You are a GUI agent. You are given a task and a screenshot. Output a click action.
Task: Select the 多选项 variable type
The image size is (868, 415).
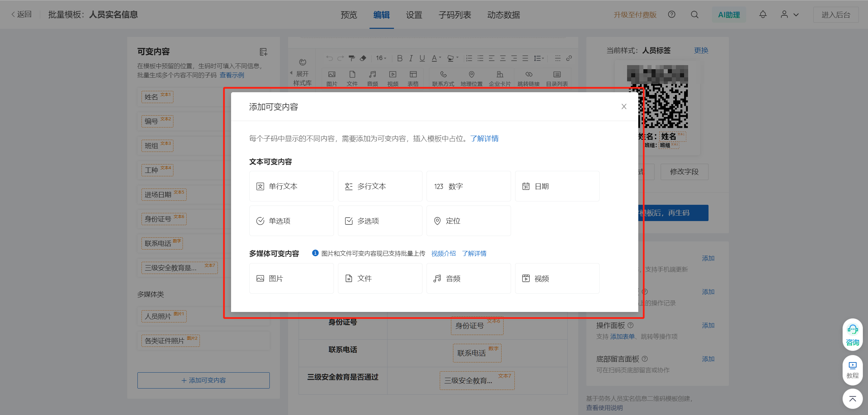point(380,221)
